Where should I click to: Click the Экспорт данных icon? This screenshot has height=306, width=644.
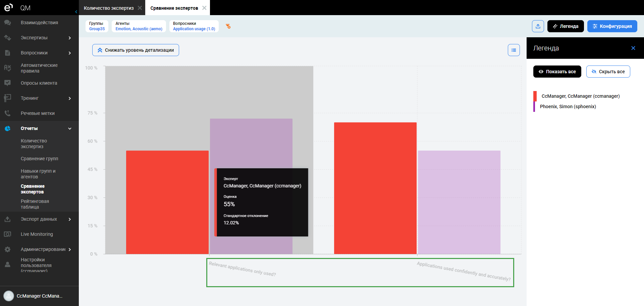(x=7, y=219)
